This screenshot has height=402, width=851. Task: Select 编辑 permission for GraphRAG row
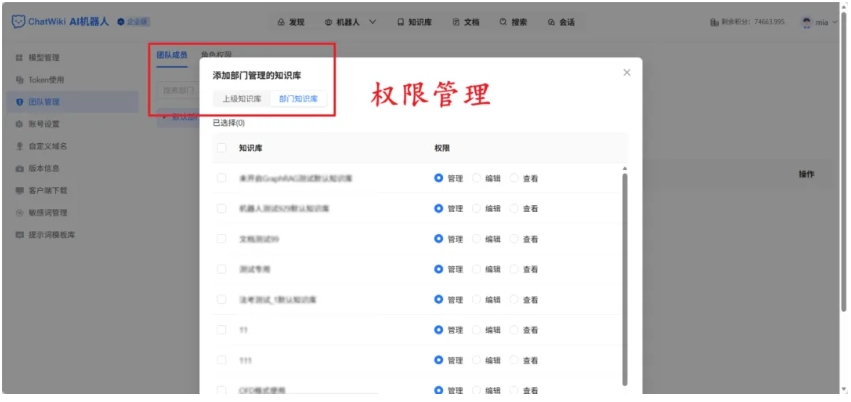click(477, 178)
